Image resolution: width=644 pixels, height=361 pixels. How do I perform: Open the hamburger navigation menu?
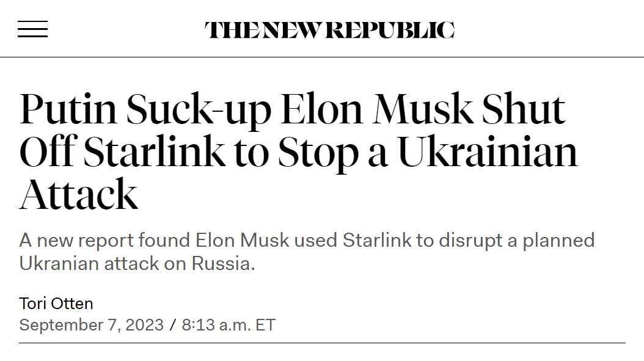click(x=32, y=29)
